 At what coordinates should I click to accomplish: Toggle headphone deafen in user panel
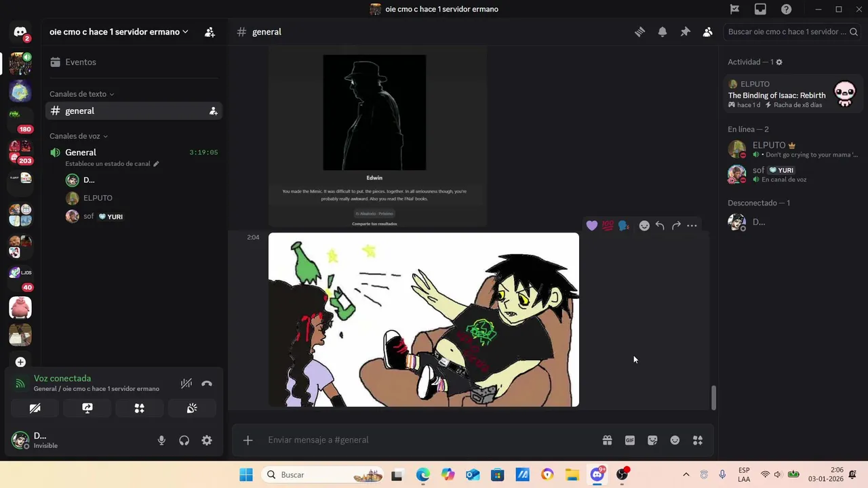184,441
